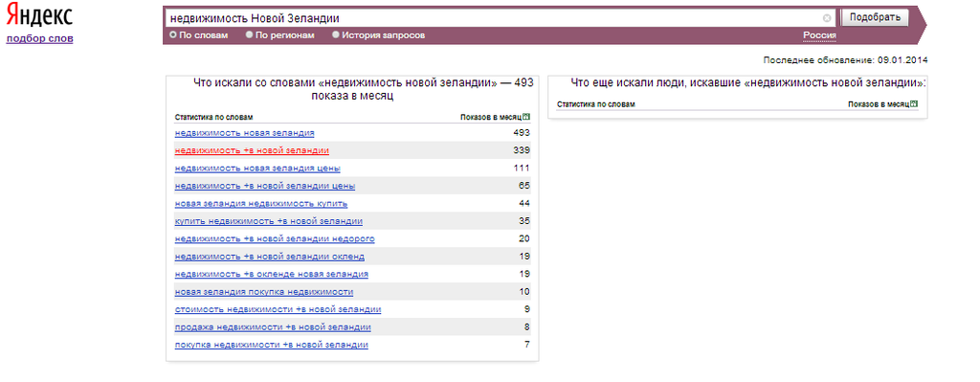The width and height of the screenshot is (980, 382).
Task: Open link продажа недвижимости +в новой зеландии
Action: click(x=273, y=327)
